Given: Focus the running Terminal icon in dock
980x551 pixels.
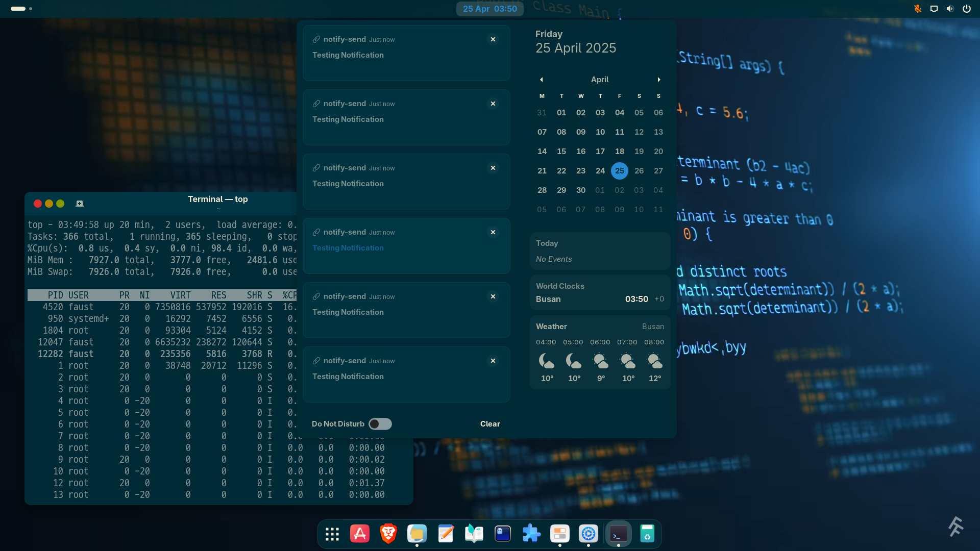Looking at the screenshot, I should (x=619, y=534).
